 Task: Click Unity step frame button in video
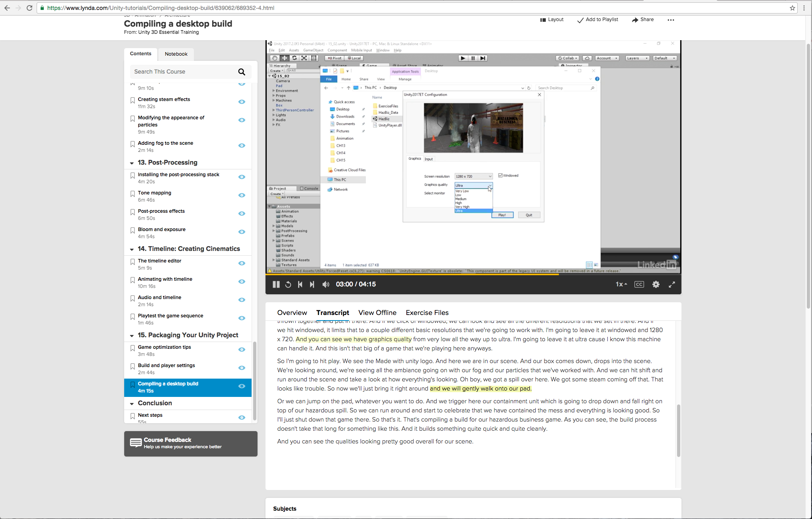482,58
